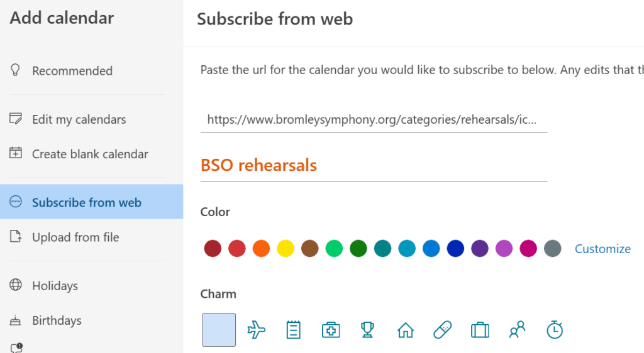Pick the bandage charm icon
The image size is (644, 353).
point(443,330)
